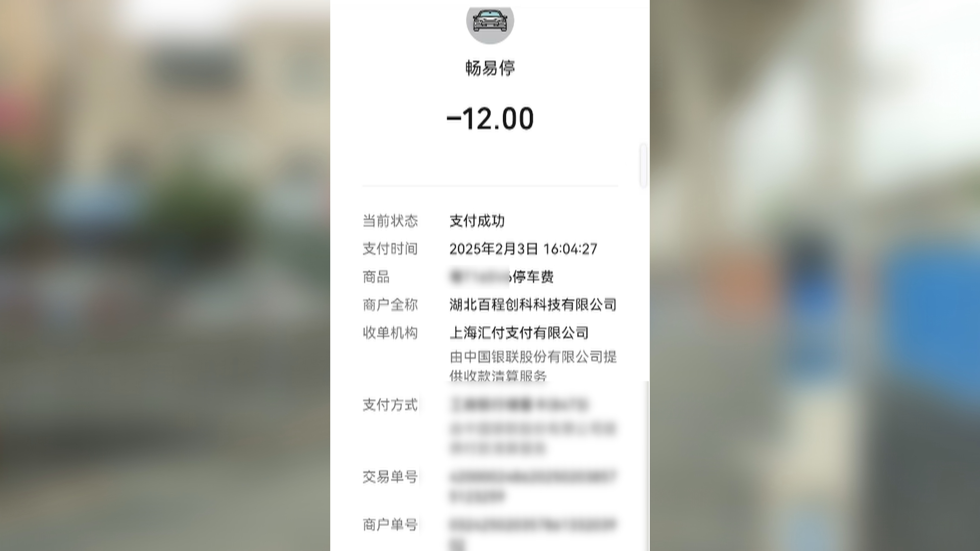Click the 商户单号 label

pos(390,525)
